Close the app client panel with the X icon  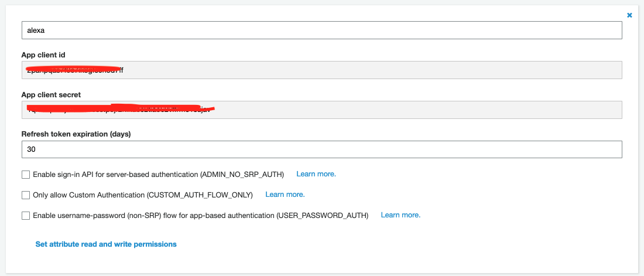point(629,15)
